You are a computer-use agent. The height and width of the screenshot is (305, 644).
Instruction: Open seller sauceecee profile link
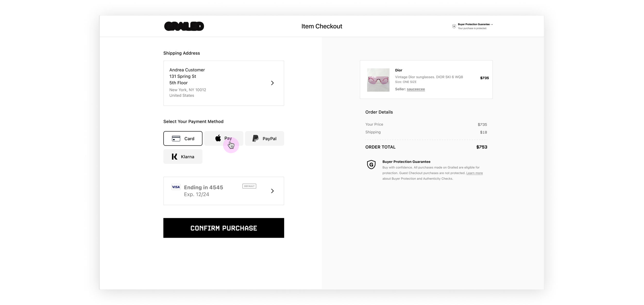(416, 89)
